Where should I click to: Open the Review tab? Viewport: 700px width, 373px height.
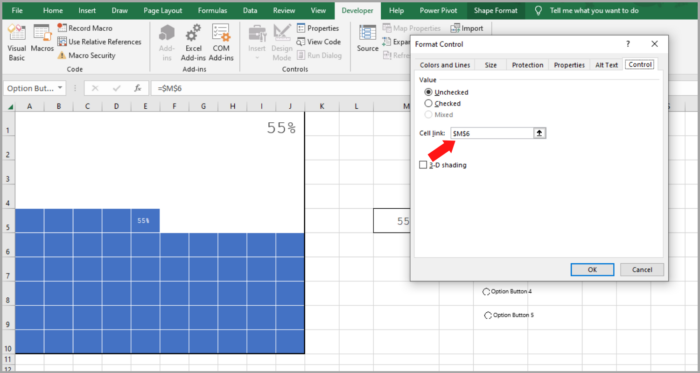click(284, 10)
